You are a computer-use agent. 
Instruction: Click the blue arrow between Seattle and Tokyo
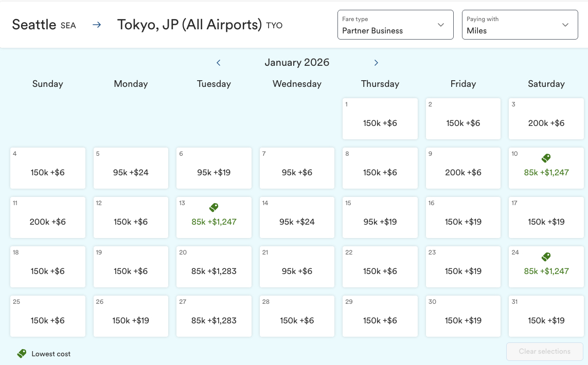click(97, 24)
